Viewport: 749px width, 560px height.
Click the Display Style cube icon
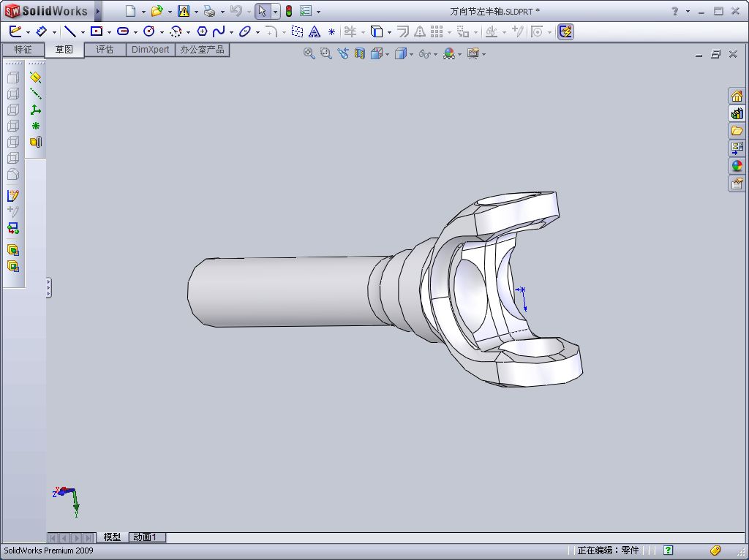tap(400, 53)
